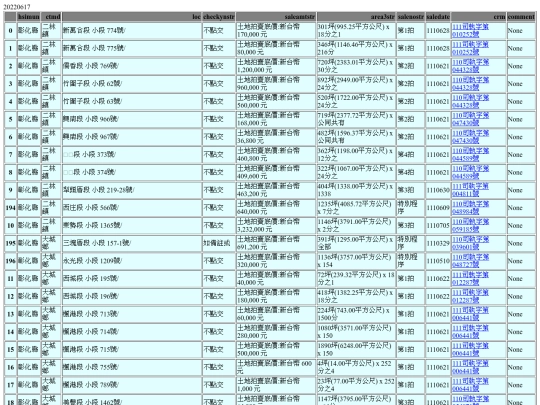This screenshot has width=540, height=405.
Task: Open the crm link in row 13
Action: click(x=470, y=314)
